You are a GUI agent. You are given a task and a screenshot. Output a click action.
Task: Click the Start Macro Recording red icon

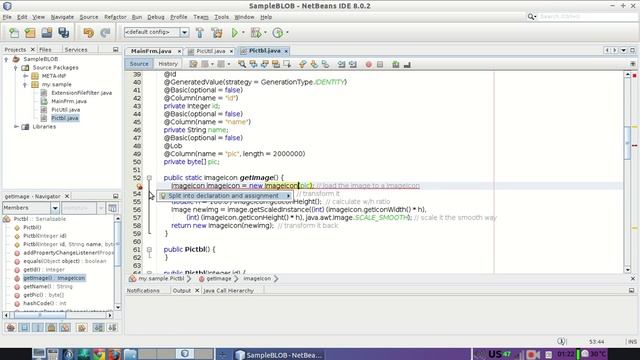tap(369, 64)
